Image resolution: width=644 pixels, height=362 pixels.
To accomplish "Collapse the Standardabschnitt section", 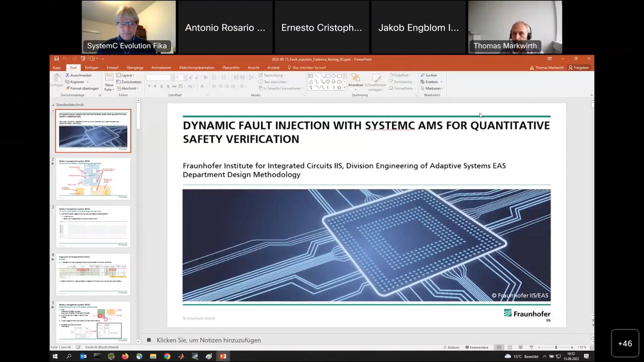I will 53,105.
